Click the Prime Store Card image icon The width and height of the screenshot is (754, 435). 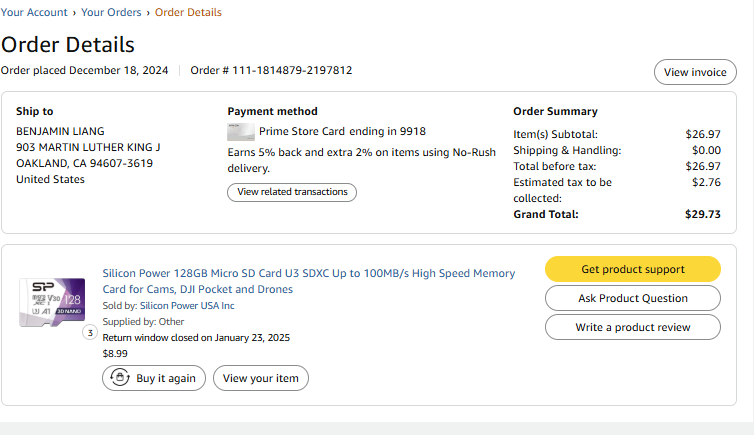(x=241, y=131)
